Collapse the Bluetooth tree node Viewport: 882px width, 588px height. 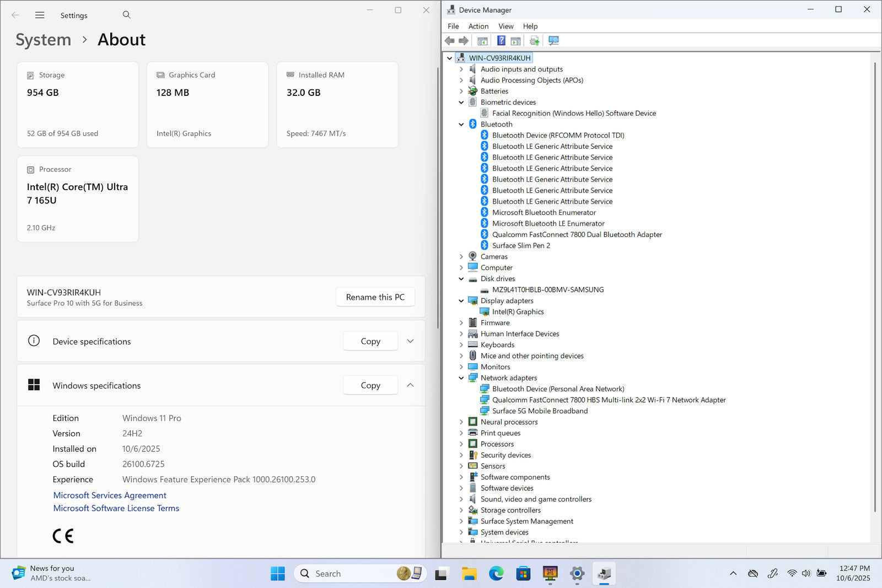[461, 125]
